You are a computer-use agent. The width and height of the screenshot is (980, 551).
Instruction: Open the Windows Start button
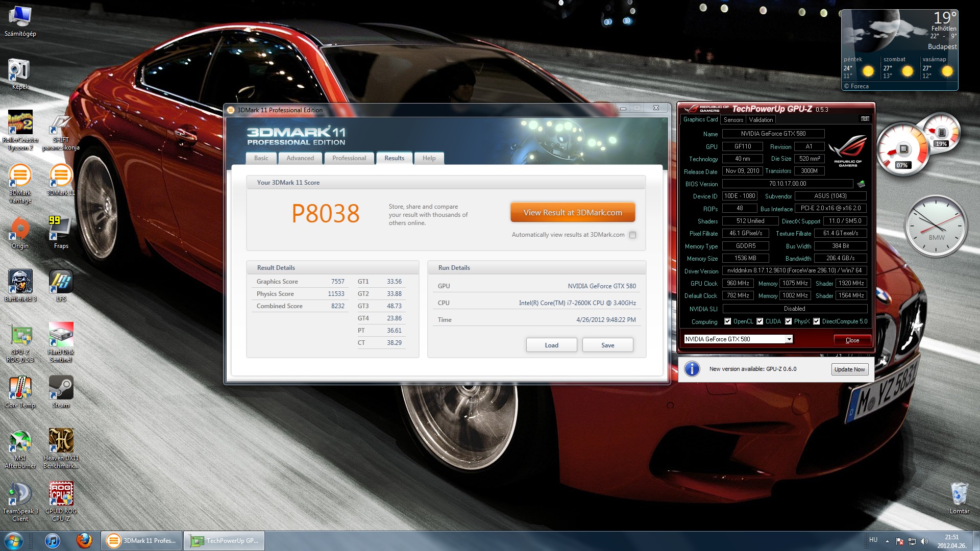click(14, 541)
